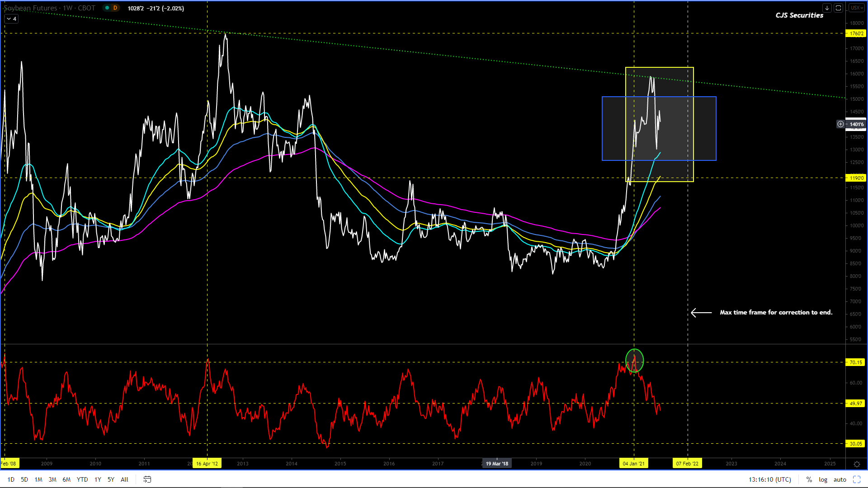Open the Go to date calendar icon

[147, 479]
